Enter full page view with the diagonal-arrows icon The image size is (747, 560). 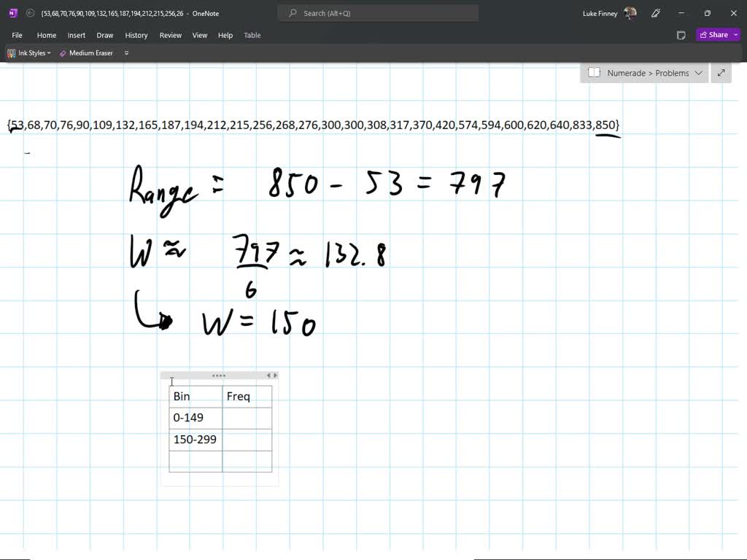click(x=721, y=73)
